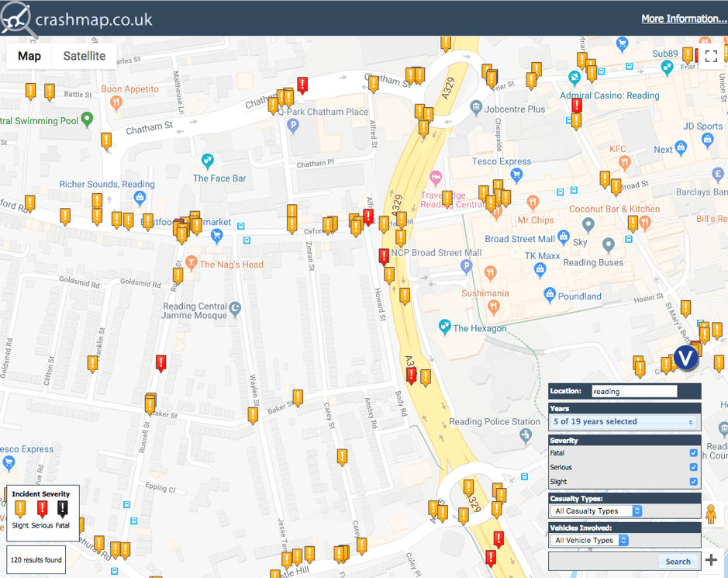Click the serious incident marker on Chatham St
This screenshot has width=728, height=578.
[302, 85]
